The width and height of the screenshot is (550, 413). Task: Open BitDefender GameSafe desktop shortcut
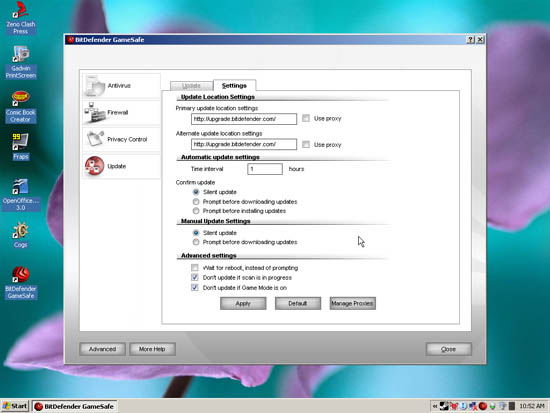click(21, 283)
